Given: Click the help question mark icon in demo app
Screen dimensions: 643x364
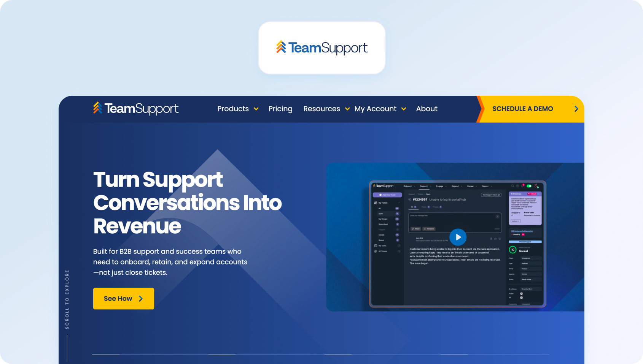Looking at the screenshot, I should point(518,186).
